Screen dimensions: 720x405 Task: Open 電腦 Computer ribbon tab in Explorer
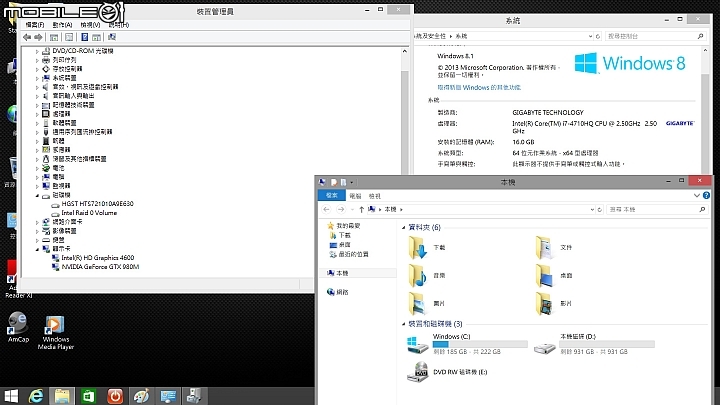coord(355,196)
